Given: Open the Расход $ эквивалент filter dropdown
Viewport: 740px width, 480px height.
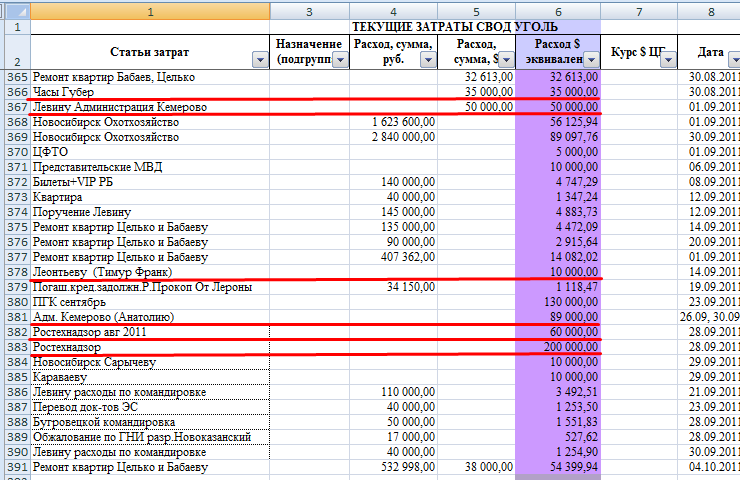Looking at the screenshot, I should pos(590,60).
